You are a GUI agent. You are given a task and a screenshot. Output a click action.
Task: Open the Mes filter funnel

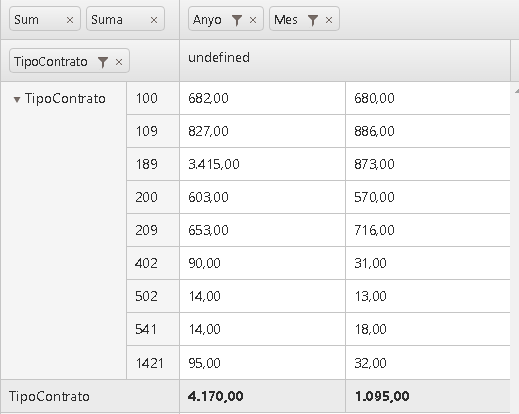pos(313,20)
